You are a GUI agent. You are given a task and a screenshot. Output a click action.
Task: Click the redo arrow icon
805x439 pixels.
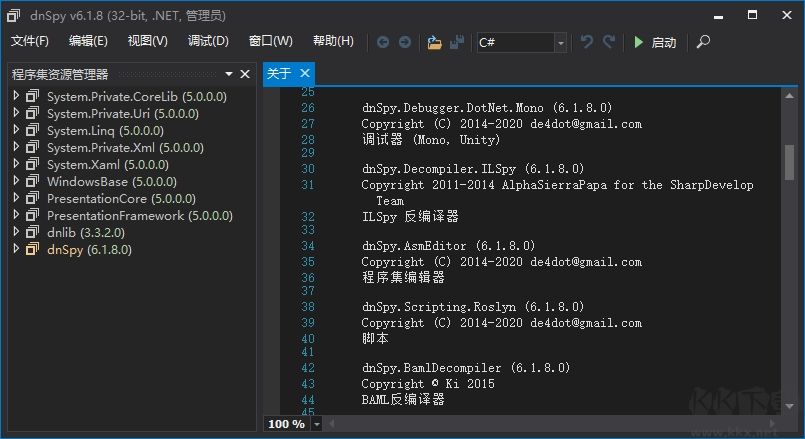[x=609, y=42]
